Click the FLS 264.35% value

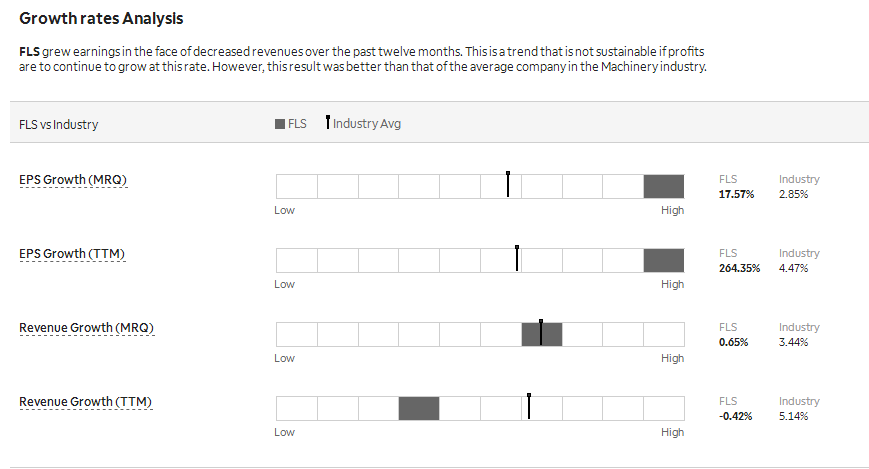click(739, 268)
